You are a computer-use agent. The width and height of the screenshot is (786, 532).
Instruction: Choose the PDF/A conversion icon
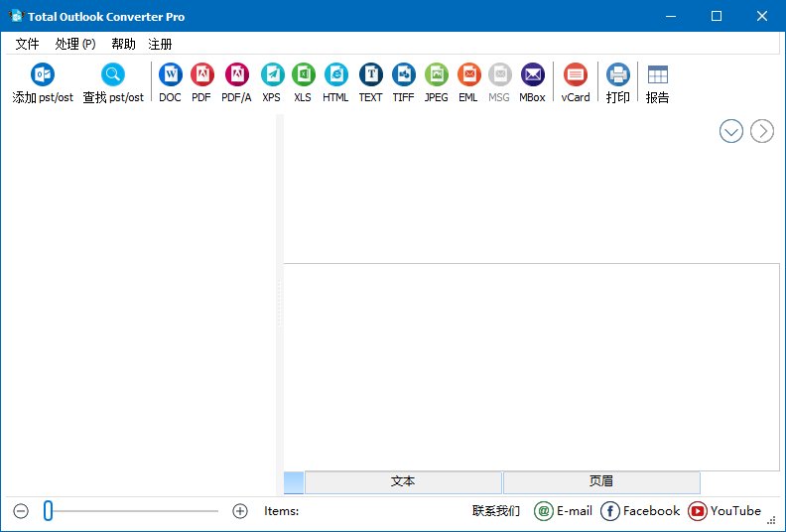[x=236, y=75]
